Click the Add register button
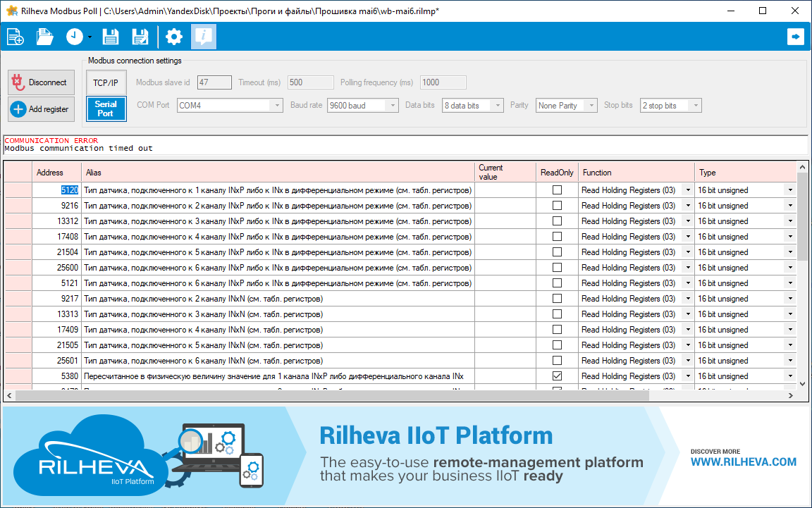 click(41, 109)
